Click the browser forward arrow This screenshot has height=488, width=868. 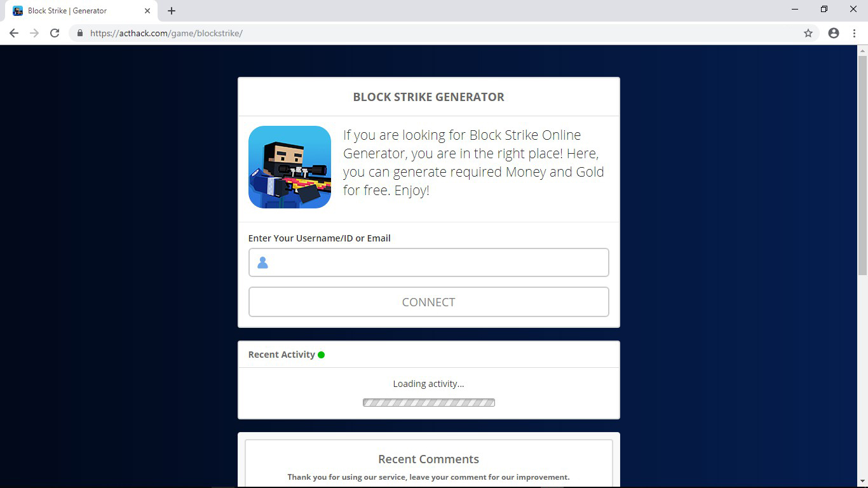(34, 33)
